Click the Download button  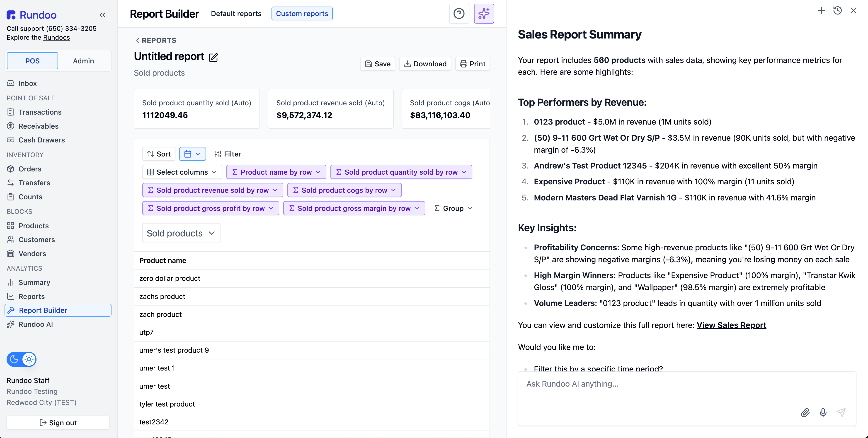[x=425, y=64]
